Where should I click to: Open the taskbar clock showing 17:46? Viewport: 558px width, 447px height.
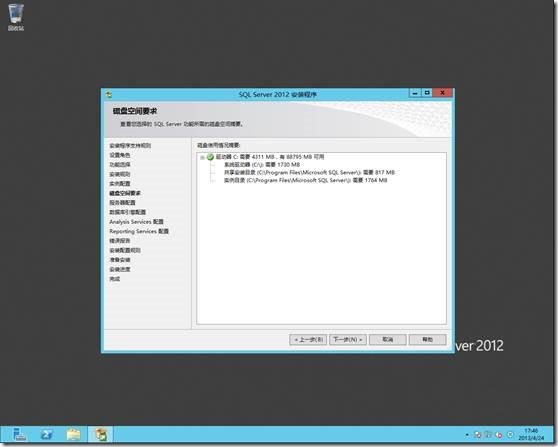(531, 434)
